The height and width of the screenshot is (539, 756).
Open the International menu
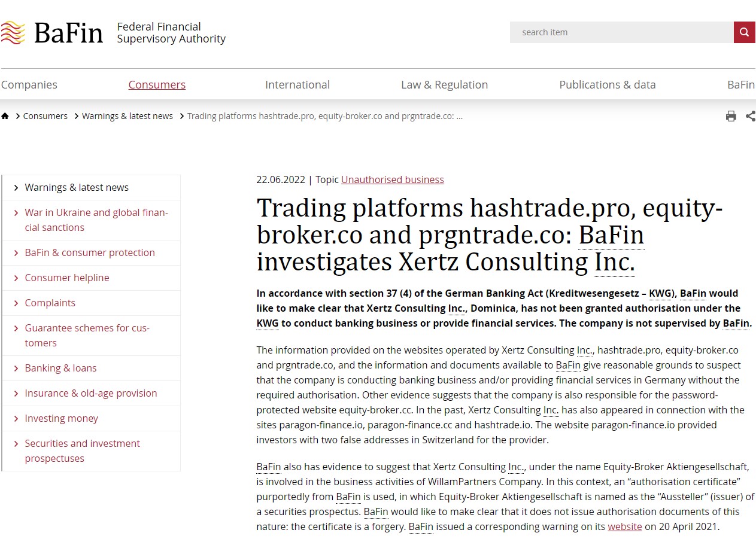(297, 84)
